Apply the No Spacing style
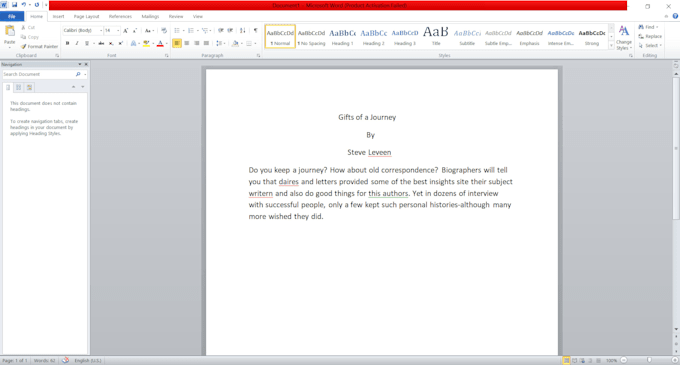The width and height of the screenshot is (680, 365). pyautogui.click(x=311, y=37)
